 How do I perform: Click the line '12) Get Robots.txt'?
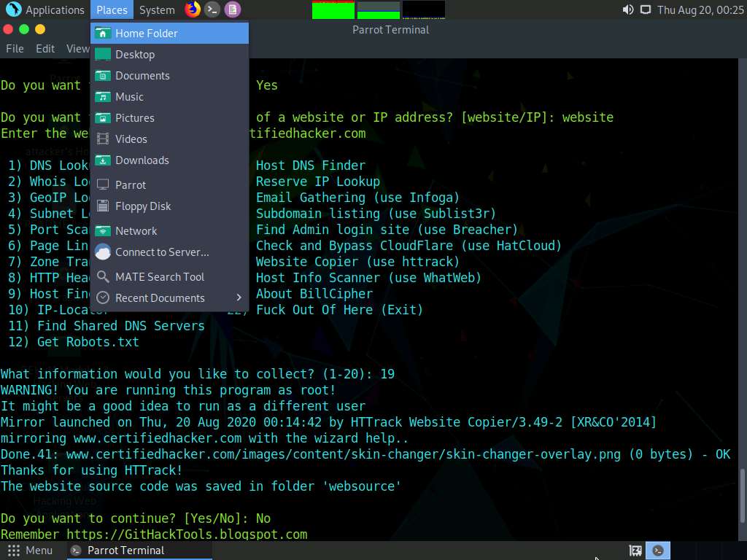pyautogui.click(x=74, y=342)
